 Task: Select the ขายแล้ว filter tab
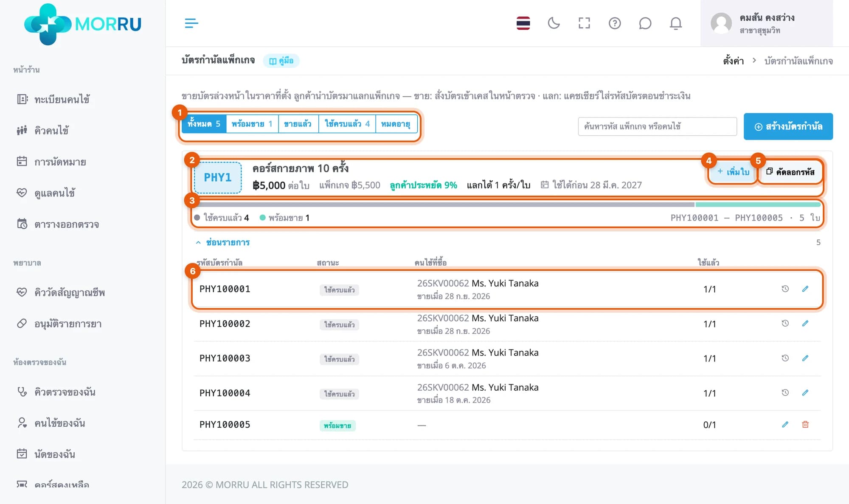tap(298, 124)
